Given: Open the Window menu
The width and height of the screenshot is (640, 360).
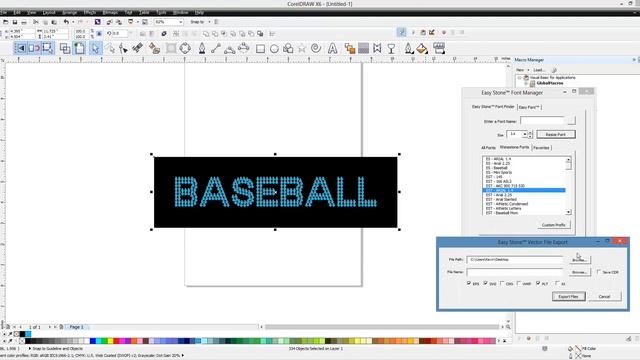Looking at the screenshot, I should [180, 13].
